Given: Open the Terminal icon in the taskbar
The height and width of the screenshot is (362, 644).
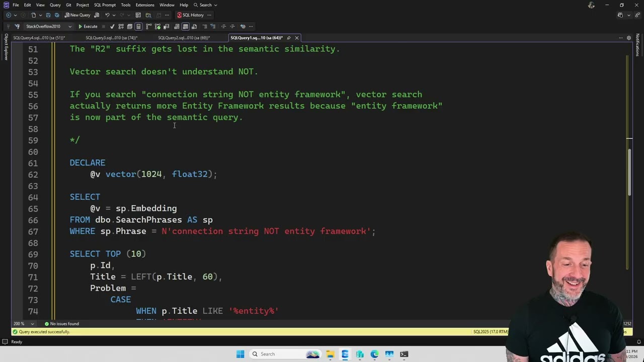Looking at the screenshot, I should tap(404, 354).
